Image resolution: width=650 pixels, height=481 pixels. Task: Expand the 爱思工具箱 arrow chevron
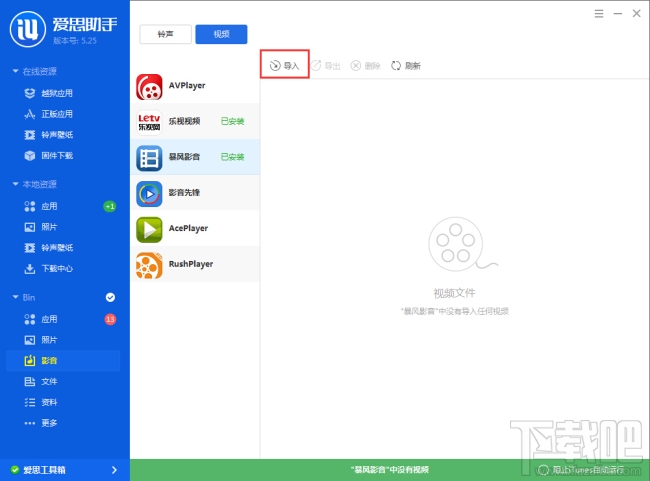coord(114,470)
